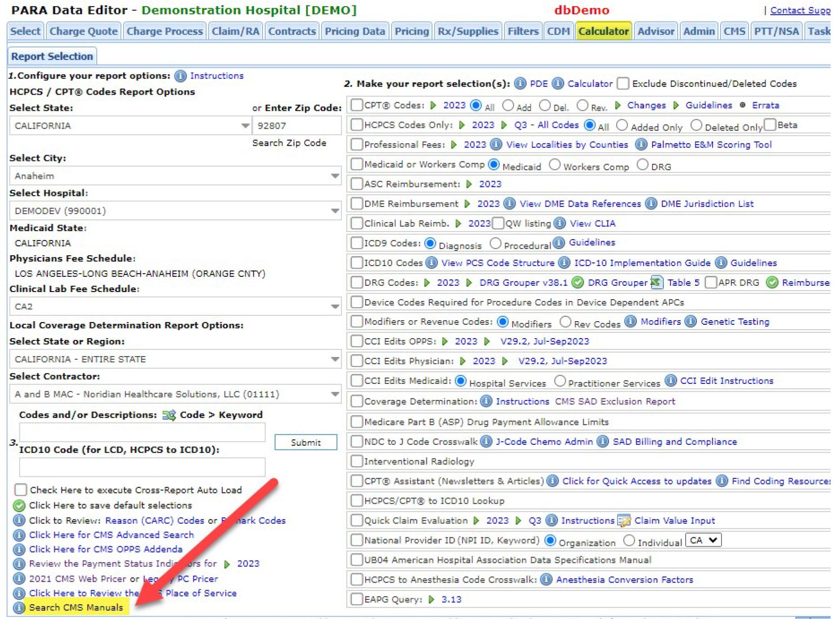
Task: Click info icon for View Localities by Counties
Action: coord(496,145)
